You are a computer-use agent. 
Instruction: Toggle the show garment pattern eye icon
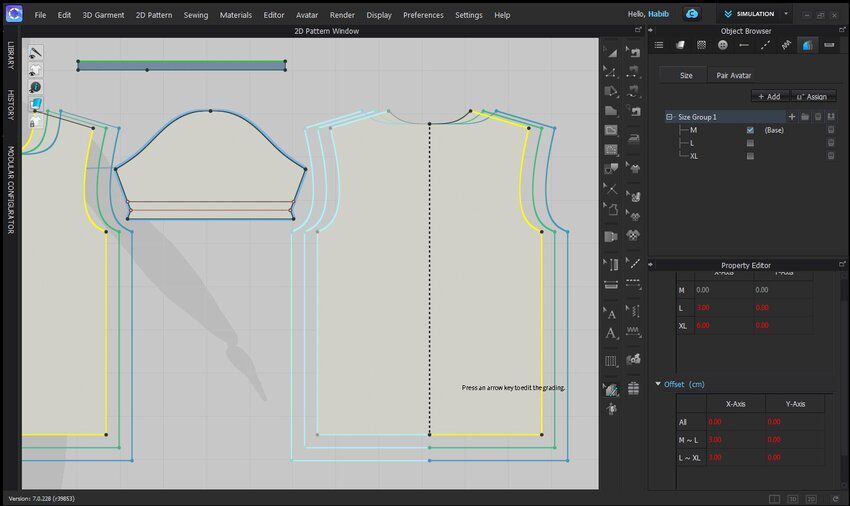(x=35, y=70)
